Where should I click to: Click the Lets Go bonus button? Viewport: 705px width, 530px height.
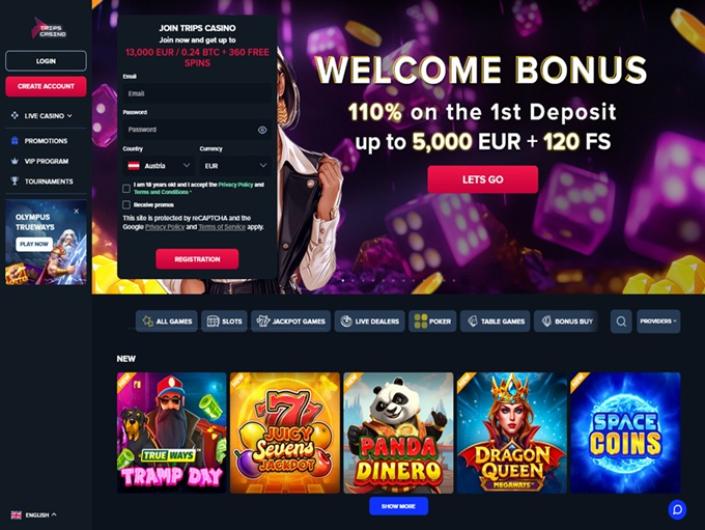(x=482, y=179)
